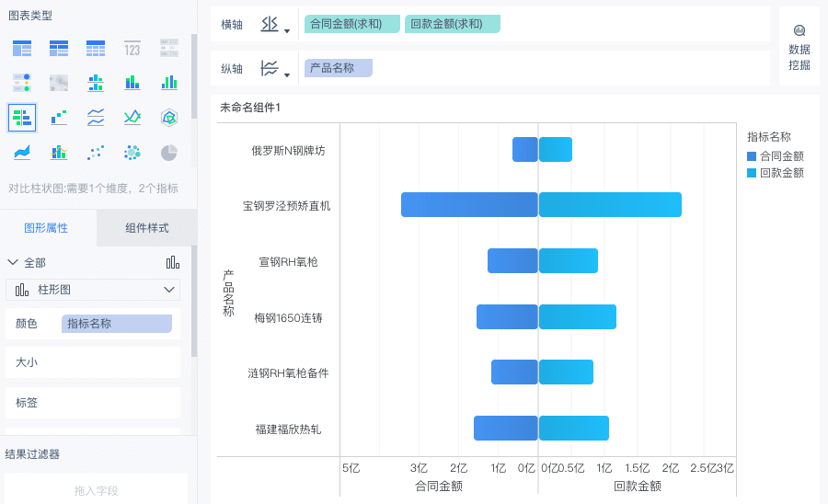
Task: Select the detail table chart type icon
Action: tap(96, 49)
